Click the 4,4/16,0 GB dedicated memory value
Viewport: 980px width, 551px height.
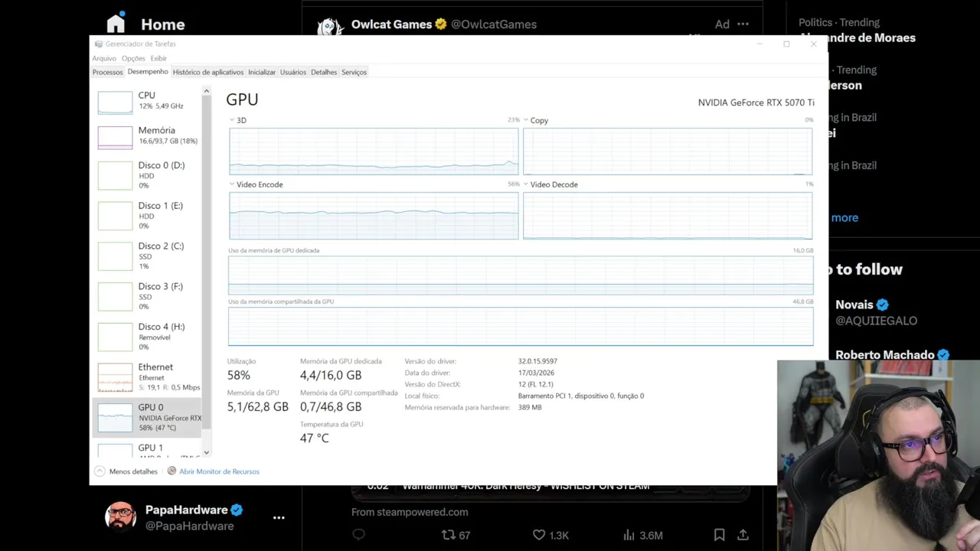331,375
